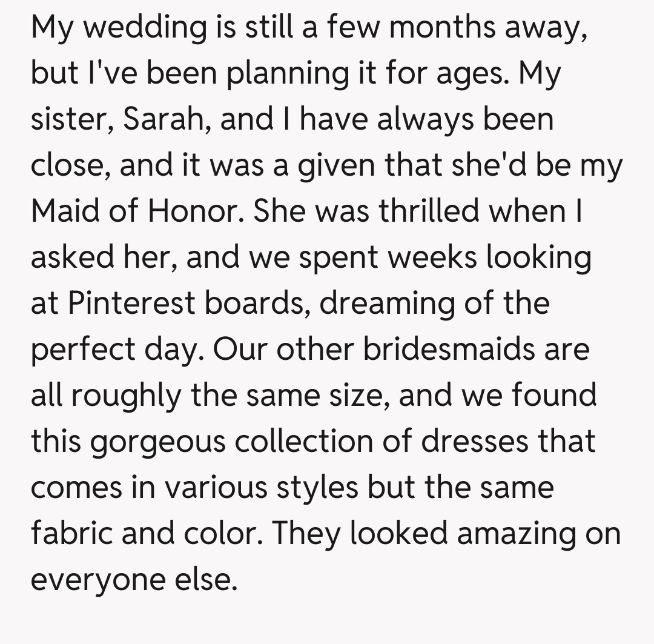
Task: Click the word 'amazing'
Action: pos(516,533)
